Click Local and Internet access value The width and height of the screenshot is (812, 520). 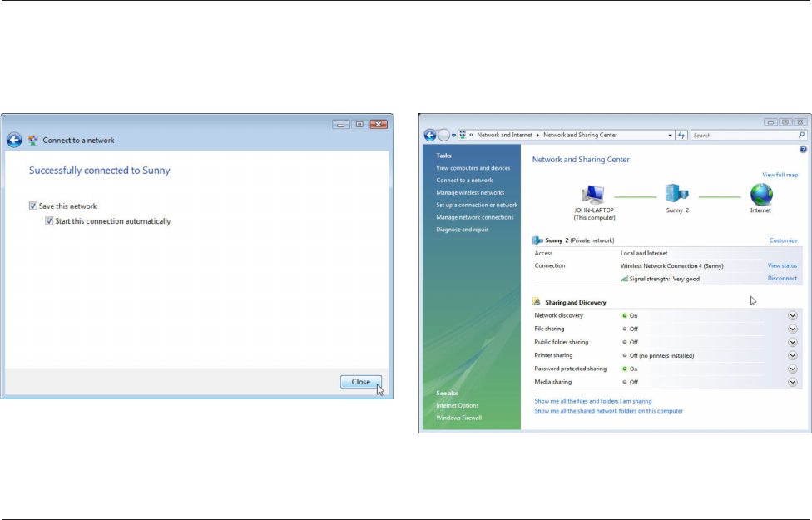point(644,253)
